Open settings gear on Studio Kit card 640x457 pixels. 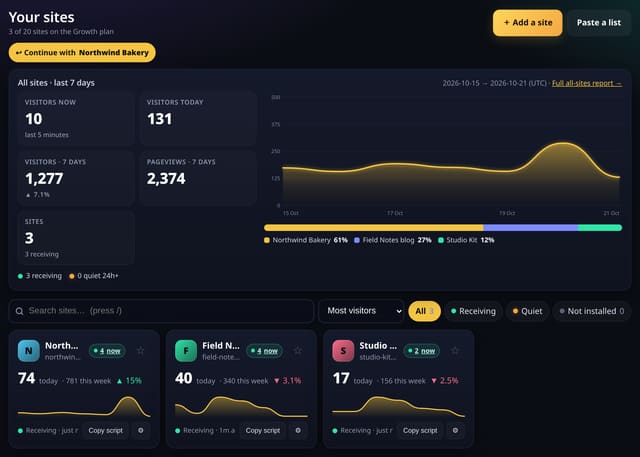click(455, 430)
